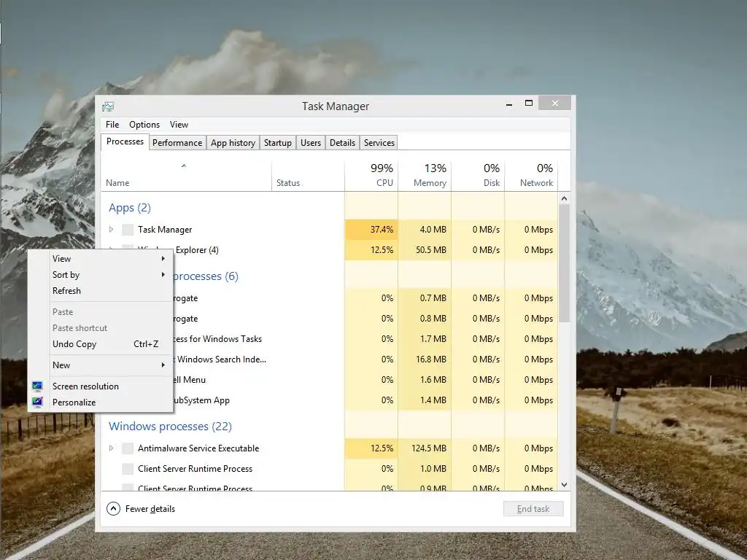Select the Processes tab

point(125,142)
